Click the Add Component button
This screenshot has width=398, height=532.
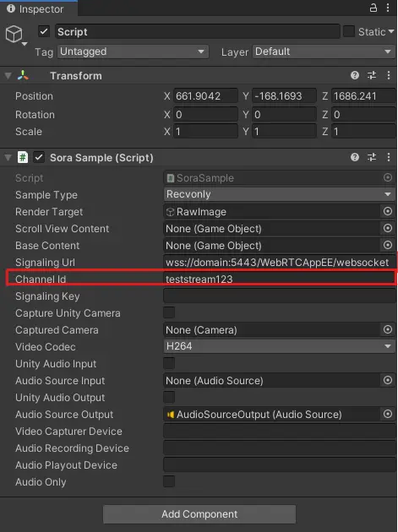tap(199, 514)
